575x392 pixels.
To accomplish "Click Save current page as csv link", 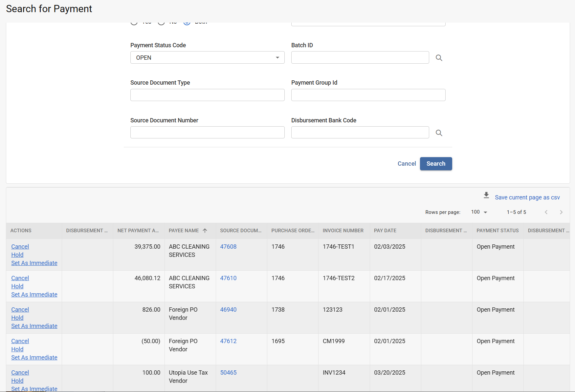I will 527,197.
